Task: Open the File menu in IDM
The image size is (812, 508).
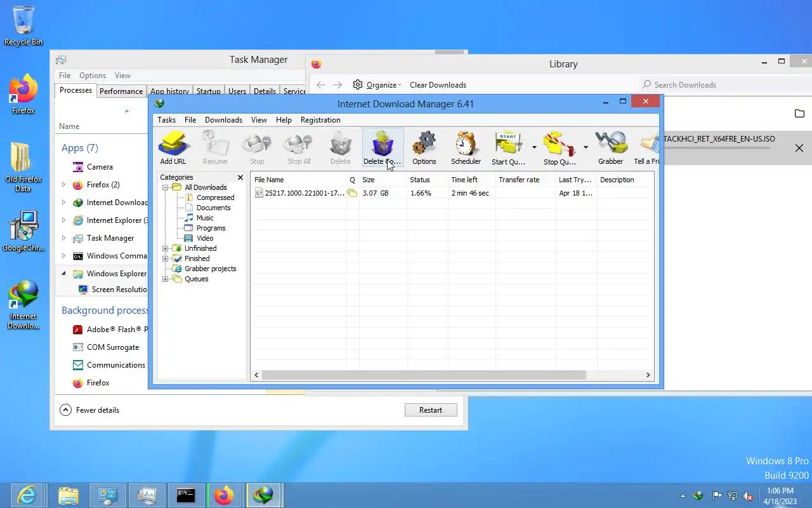Action: pos(190,120)
